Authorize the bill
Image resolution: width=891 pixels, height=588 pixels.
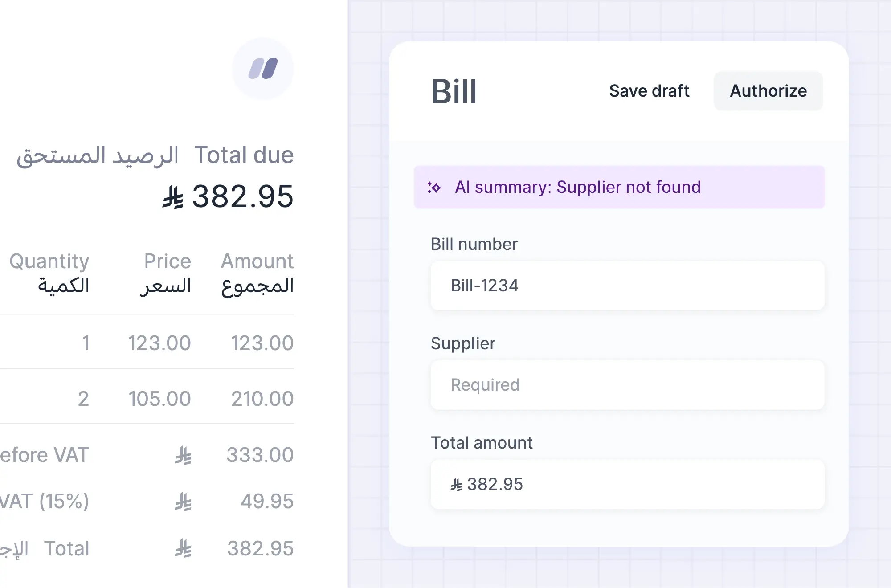coord(768,91)
